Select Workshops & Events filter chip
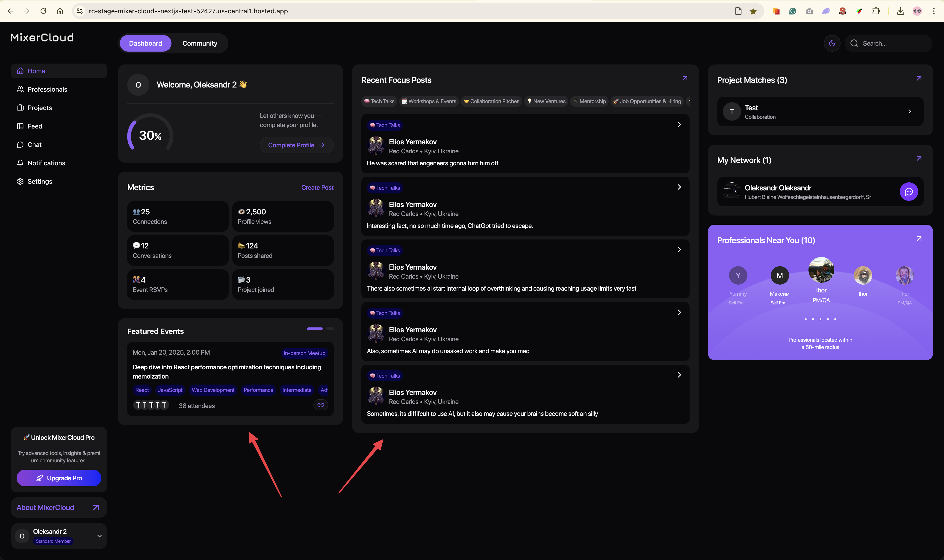 pyautogui.click(x=429, y=102)
